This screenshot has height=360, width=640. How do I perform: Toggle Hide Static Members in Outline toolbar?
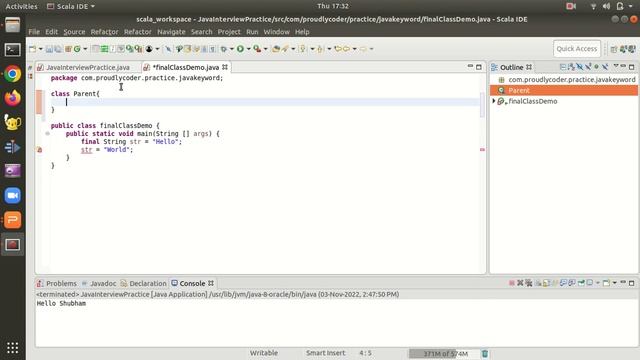click(x=589, y=67)
